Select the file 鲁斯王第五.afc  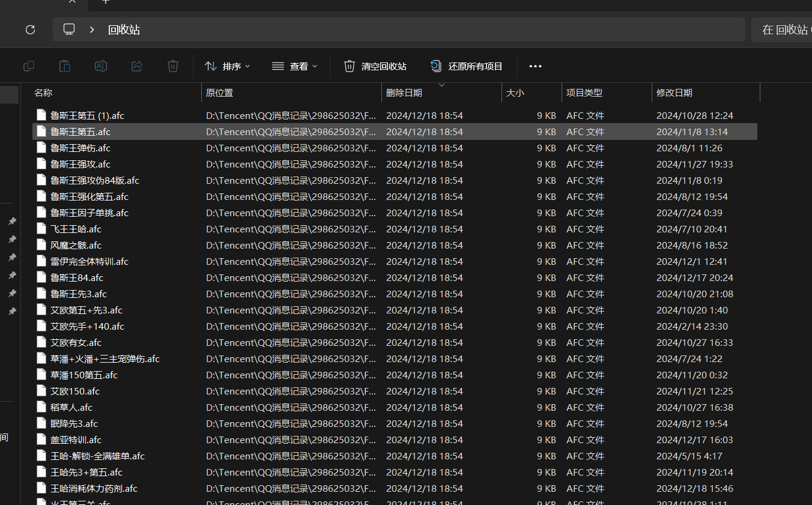pyautogui.click(x=395, y=132)
